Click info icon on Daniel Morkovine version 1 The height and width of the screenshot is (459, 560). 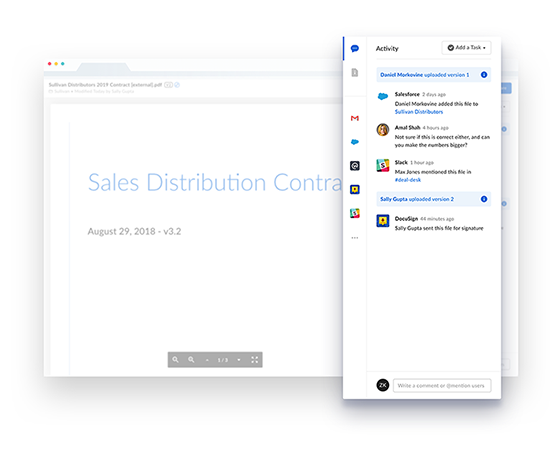[x=484, y=75]
